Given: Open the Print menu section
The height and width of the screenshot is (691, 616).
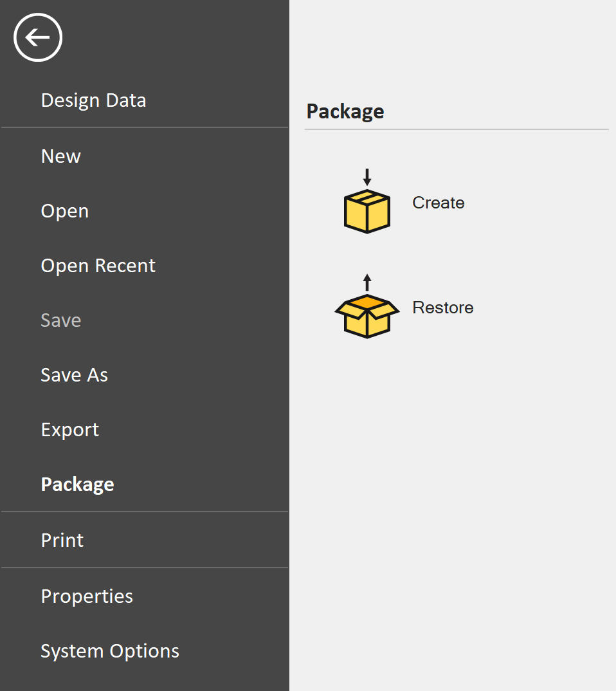Looking at the screenshot, I should point(62,540).
